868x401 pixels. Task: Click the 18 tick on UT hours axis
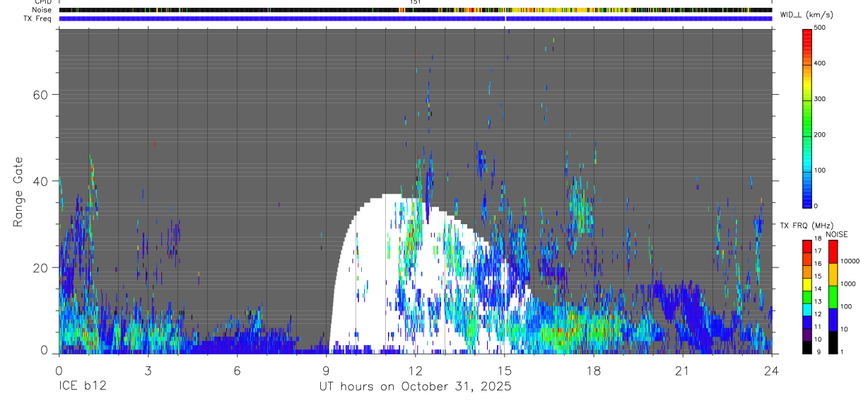(x=594, y=370)
